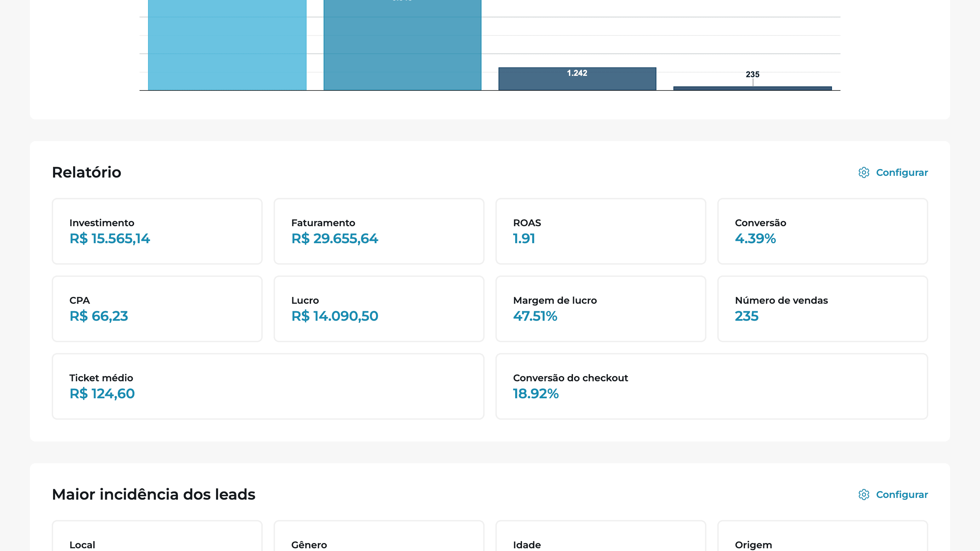The width and height of the screenshot is (980, 551).
Task: Click the chart bar labeled 1.242
Action: tap(577, 82)
